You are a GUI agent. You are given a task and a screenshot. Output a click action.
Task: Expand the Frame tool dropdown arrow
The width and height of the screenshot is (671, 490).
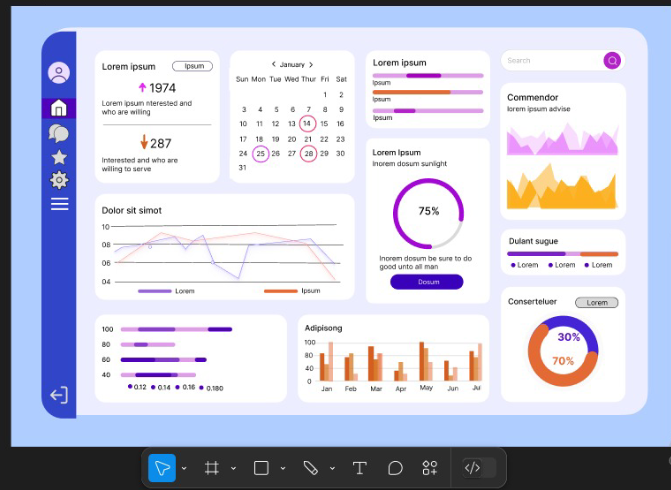click(233, 468)
